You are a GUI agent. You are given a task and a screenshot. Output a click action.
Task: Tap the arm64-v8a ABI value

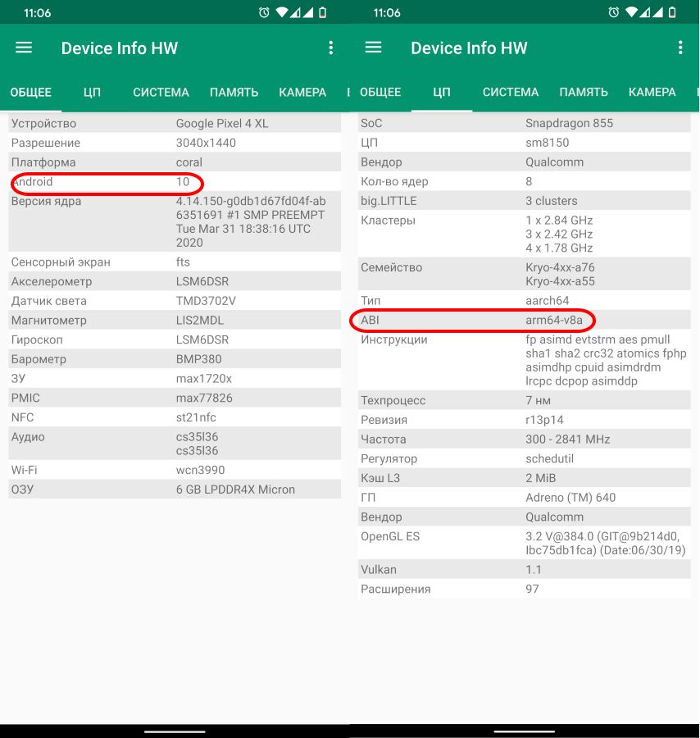(554, 320)
